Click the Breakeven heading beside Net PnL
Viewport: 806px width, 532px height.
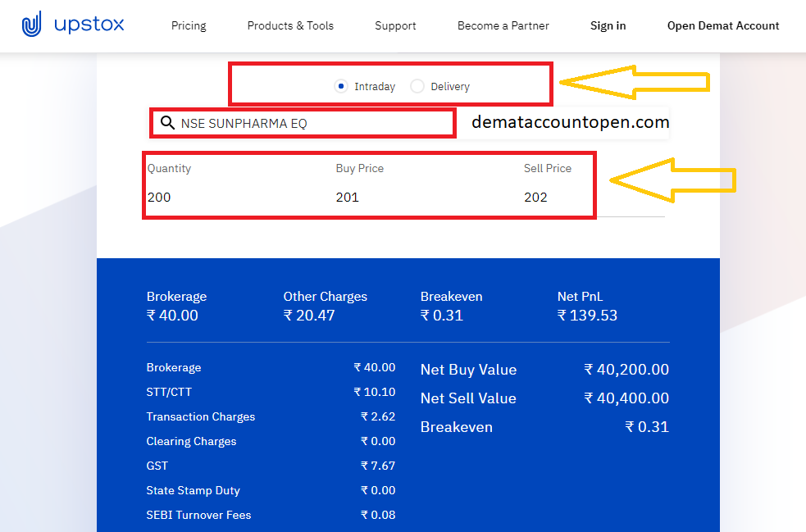[x=451, y=297]
